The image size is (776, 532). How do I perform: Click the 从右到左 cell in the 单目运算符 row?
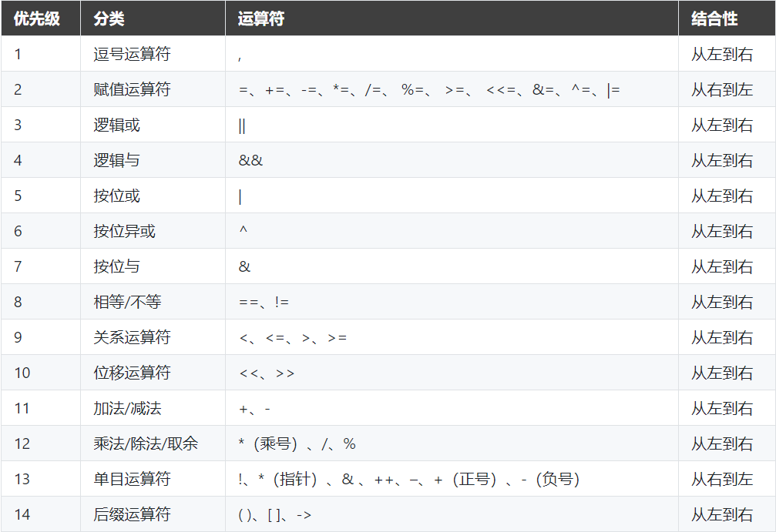721,479
